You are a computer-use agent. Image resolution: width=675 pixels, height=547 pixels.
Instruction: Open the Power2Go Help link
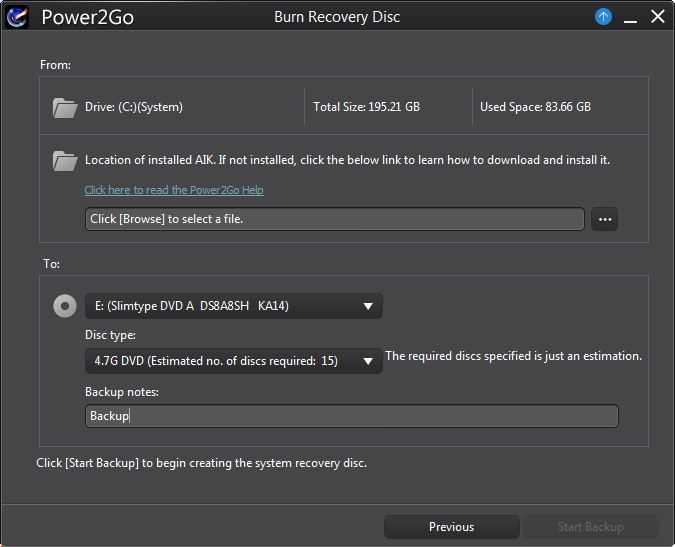pos(174,190)
